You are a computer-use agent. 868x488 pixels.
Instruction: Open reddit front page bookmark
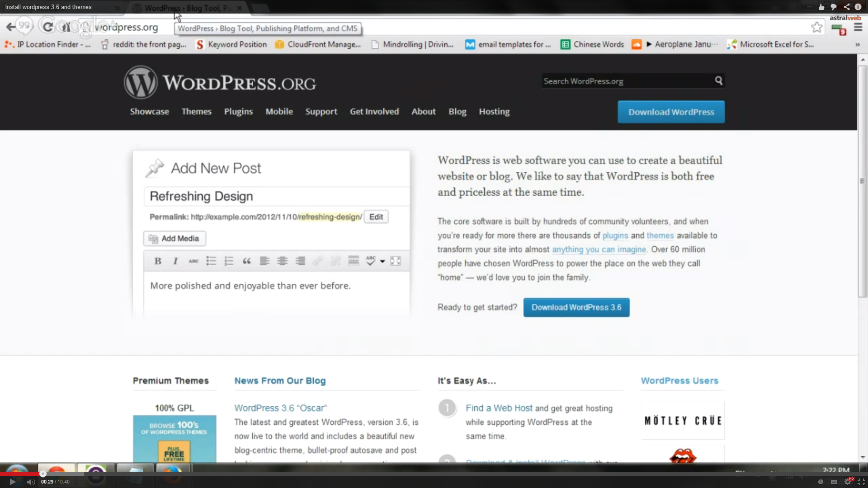(143, 44)
